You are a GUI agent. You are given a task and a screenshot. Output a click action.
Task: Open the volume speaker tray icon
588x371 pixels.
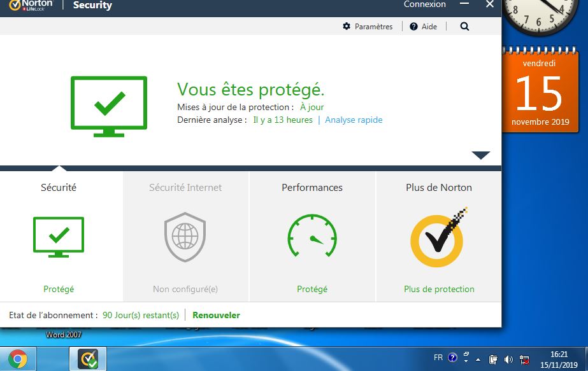pos(508,360)
